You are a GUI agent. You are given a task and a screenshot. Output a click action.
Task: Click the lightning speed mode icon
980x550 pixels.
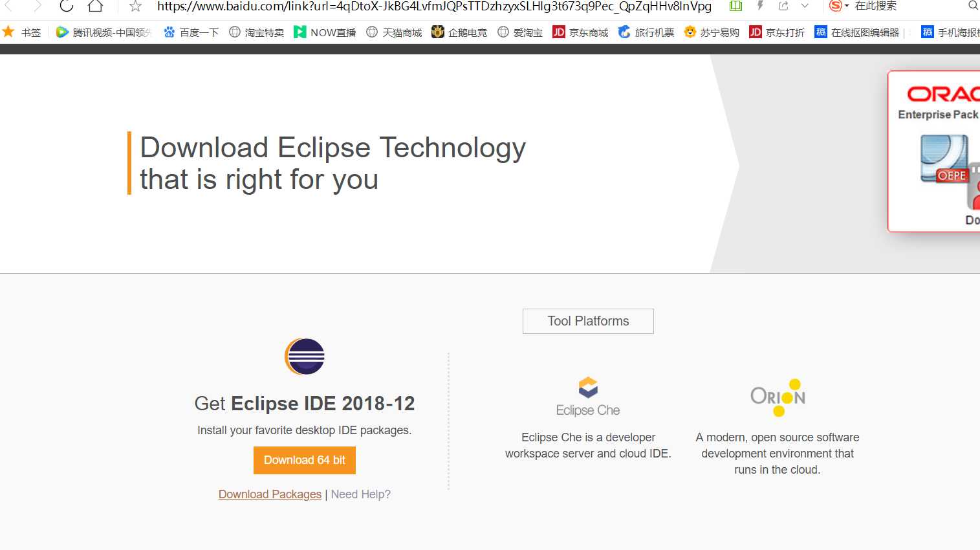[760, 6]
